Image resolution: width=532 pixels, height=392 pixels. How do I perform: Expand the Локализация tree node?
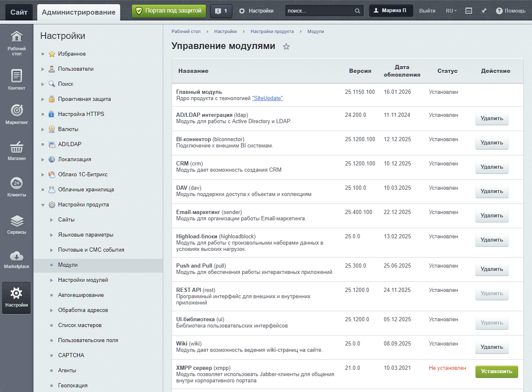tap(43, 160)
